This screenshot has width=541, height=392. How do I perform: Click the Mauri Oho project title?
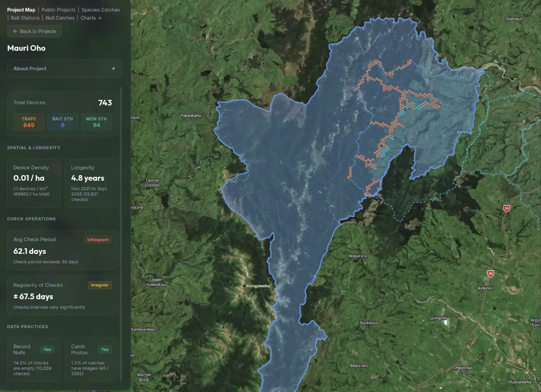coord(26,48)
